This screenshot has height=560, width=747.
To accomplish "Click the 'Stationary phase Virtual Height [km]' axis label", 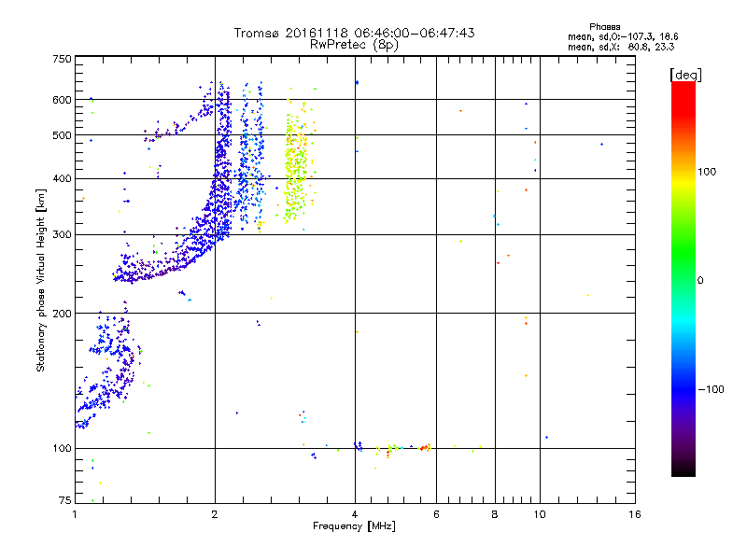I will pyautogui.click(x=41, y=280).
